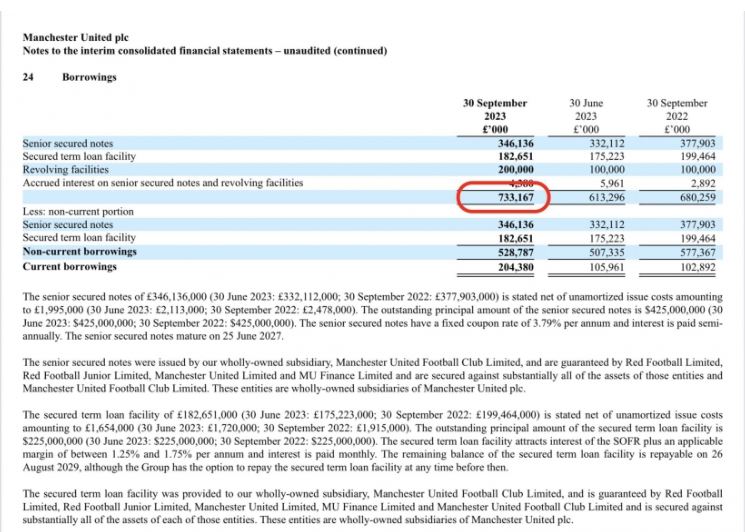
Task: Click paragraph starting 'The secured term loan facility of £182,651,000'
Action: tap(372, 441)
